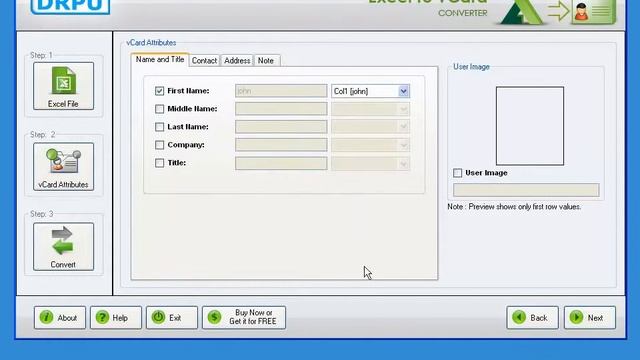Enable the Middle Name checkbox

160,109
